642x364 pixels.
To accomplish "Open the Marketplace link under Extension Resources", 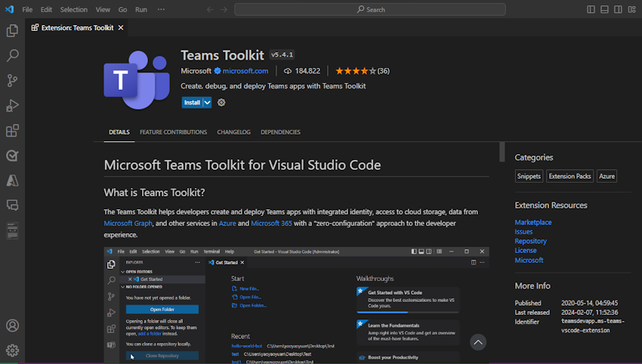I will point(532,222).
